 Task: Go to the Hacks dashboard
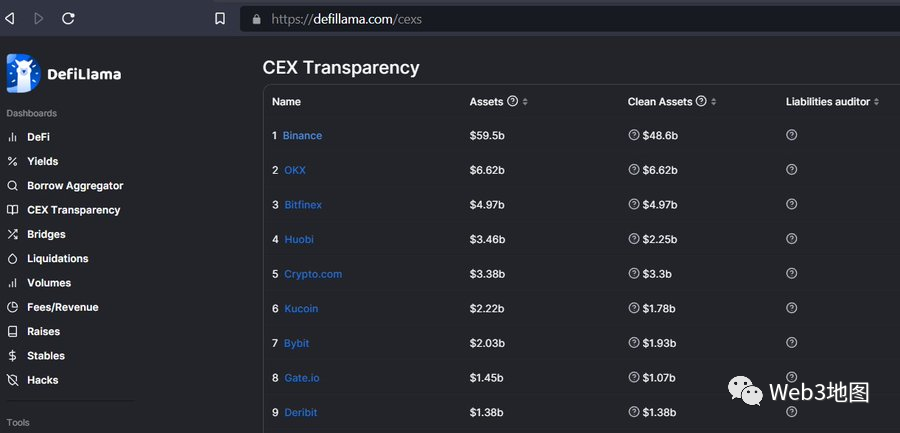(42, 380)
